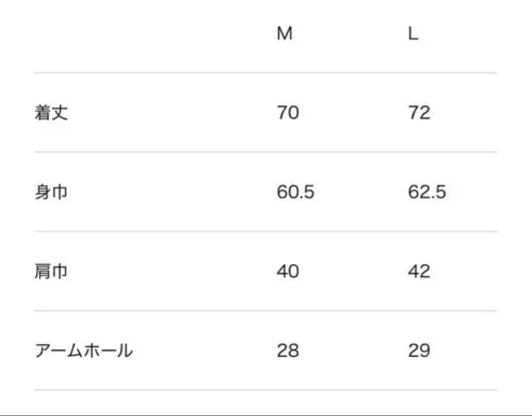This screenshot has width=532, height=416.
Task: Click the black bar at the bottom edge
Action: 266,414
